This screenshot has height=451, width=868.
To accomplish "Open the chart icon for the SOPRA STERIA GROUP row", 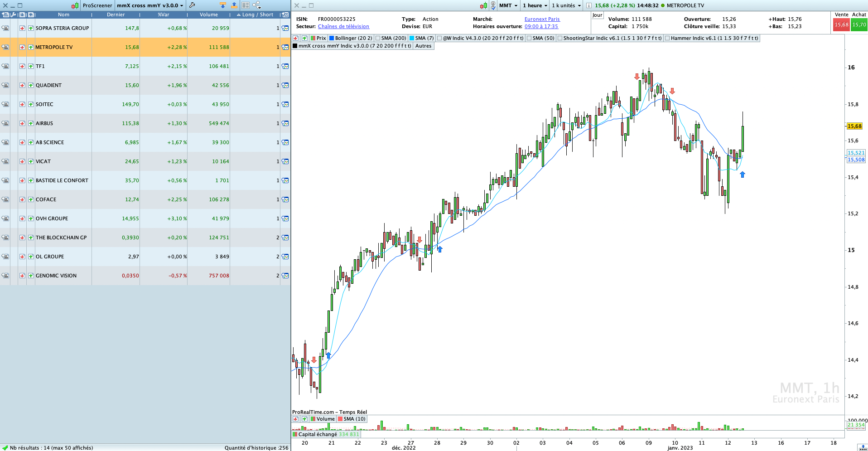I will [x=285, y=28].
